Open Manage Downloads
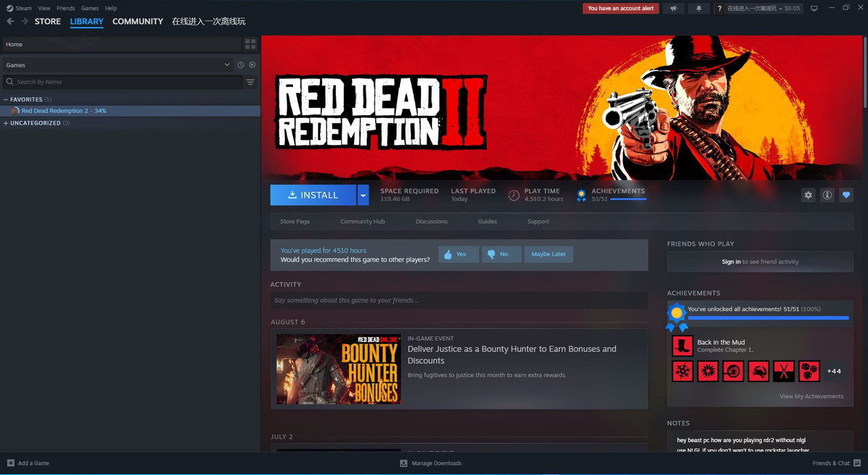 pyautogui.click(x=431, y=463)
